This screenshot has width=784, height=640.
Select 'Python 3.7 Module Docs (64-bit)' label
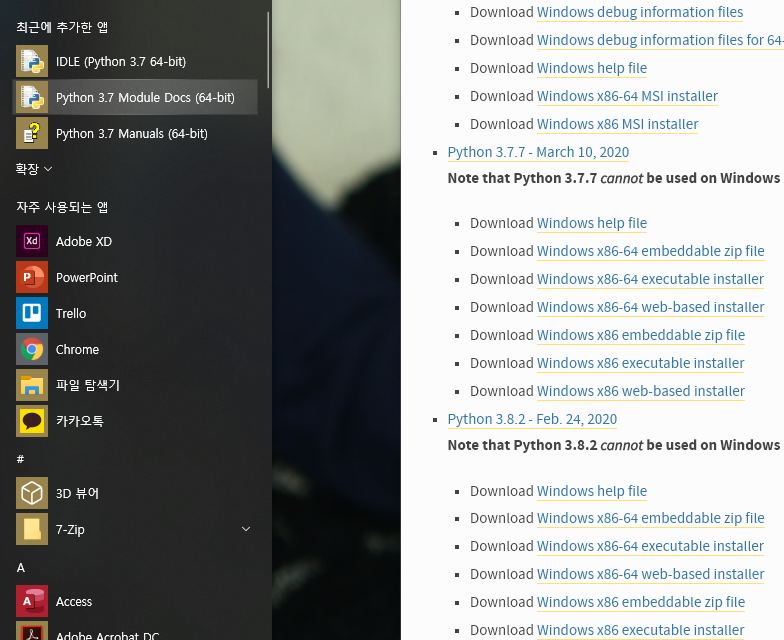click(x=145, y=98)
